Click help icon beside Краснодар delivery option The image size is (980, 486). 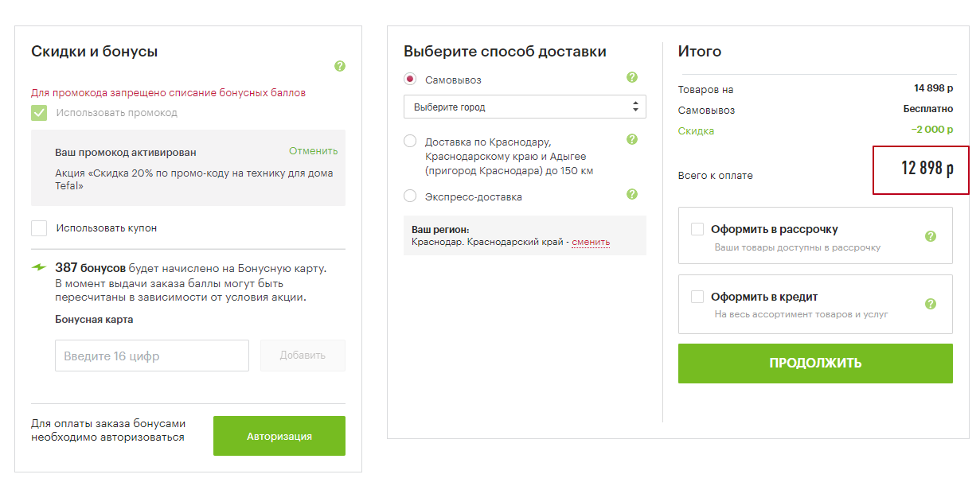coord(632,139)
